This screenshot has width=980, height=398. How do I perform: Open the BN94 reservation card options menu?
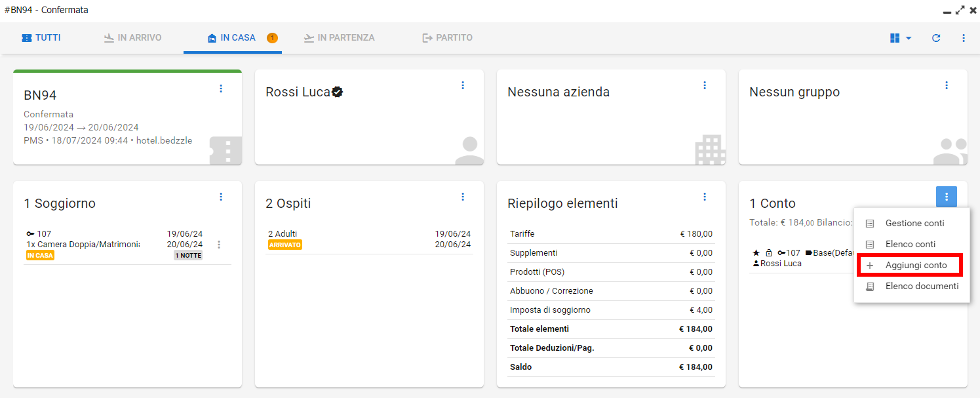click(221, 89)
